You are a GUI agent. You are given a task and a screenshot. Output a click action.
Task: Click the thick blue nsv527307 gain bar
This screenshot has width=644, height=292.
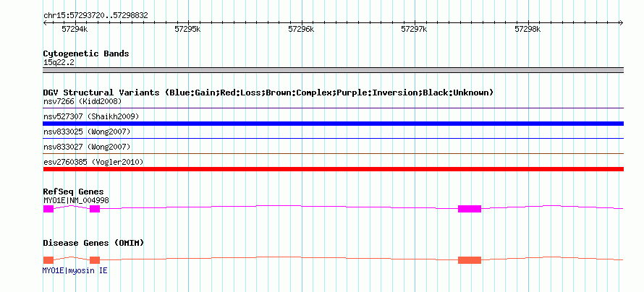[x=333, y=124]
